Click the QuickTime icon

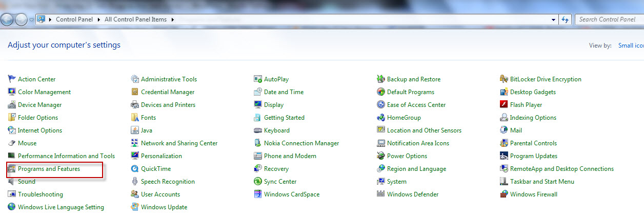coord(135,168)
